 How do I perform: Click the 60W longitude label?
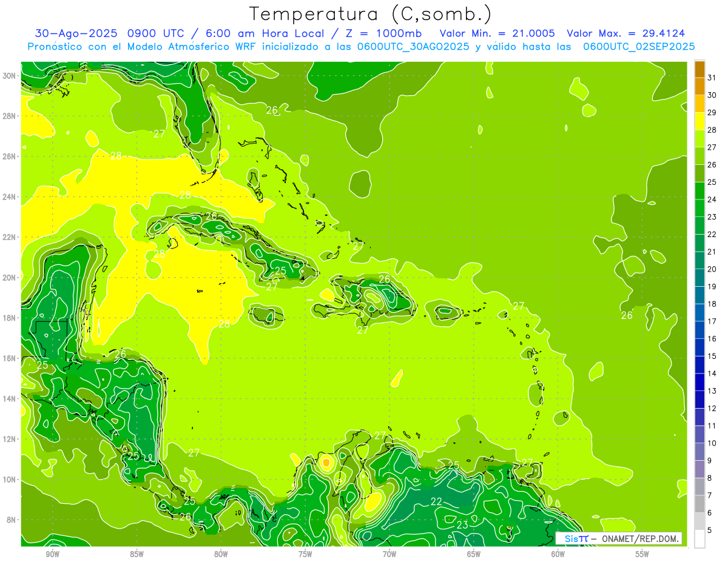[558, 554]
